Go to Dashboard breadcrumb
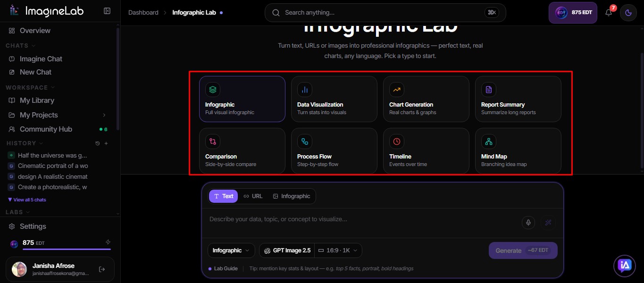The width and height of the screenshot is (644, 283). [143, 13]
